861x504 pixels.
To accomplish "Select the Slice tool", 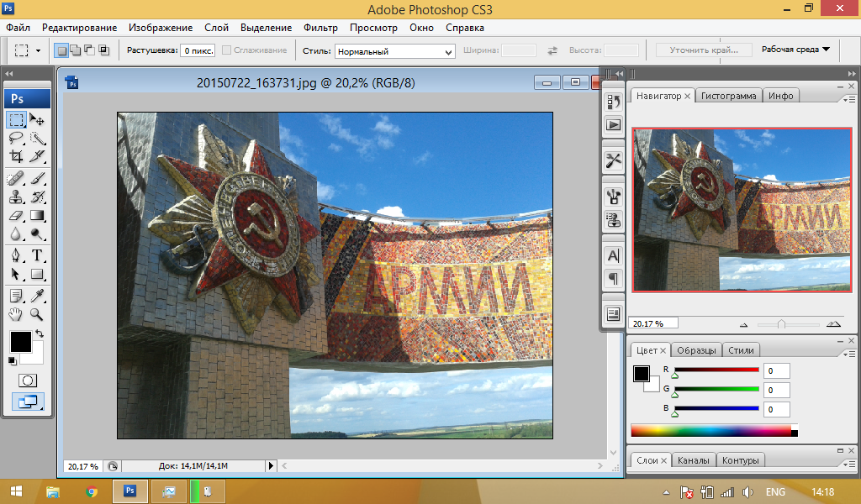I will pyautogui.click(x=37, y=156).
